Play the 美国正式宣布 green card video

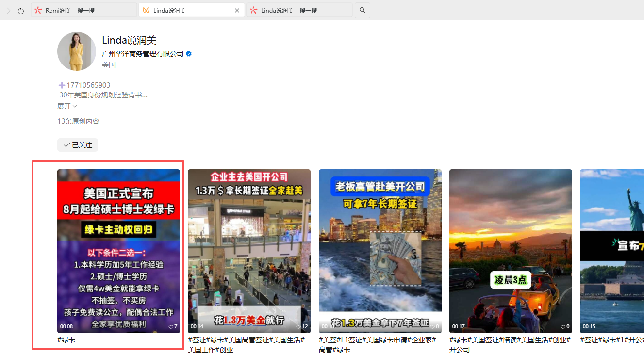118,251
